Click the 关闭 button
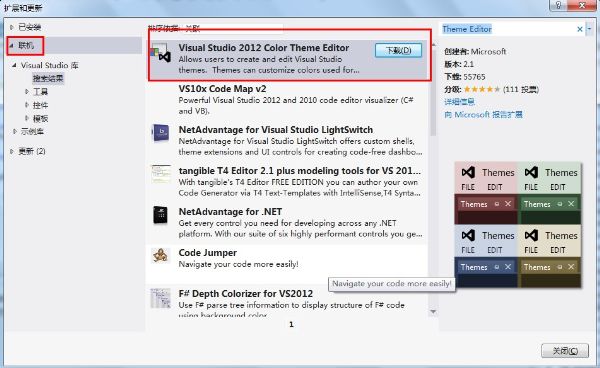Screen dimensions: 600x368 click(565, 351)
